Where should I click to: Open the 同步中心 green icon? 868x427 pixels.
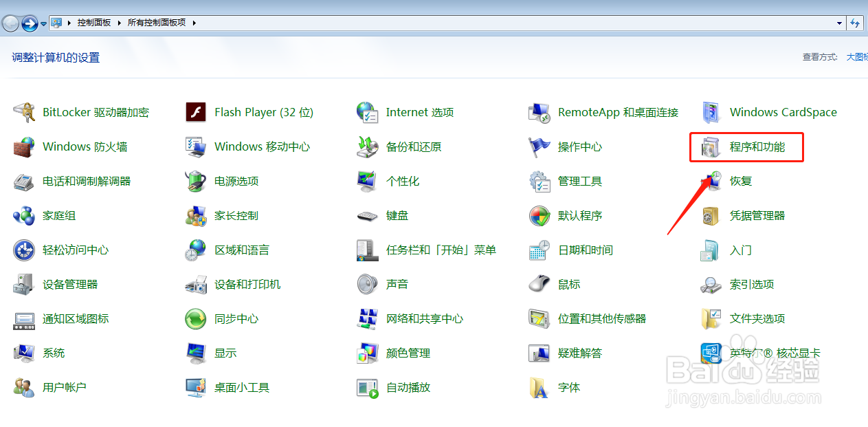click(x=196, y=318)
